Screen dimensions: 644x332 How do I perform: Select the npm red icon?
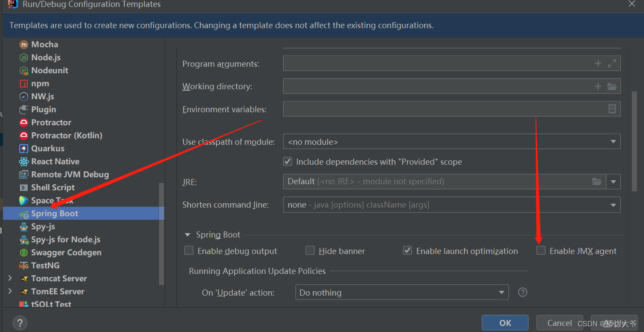coord(24,83)
